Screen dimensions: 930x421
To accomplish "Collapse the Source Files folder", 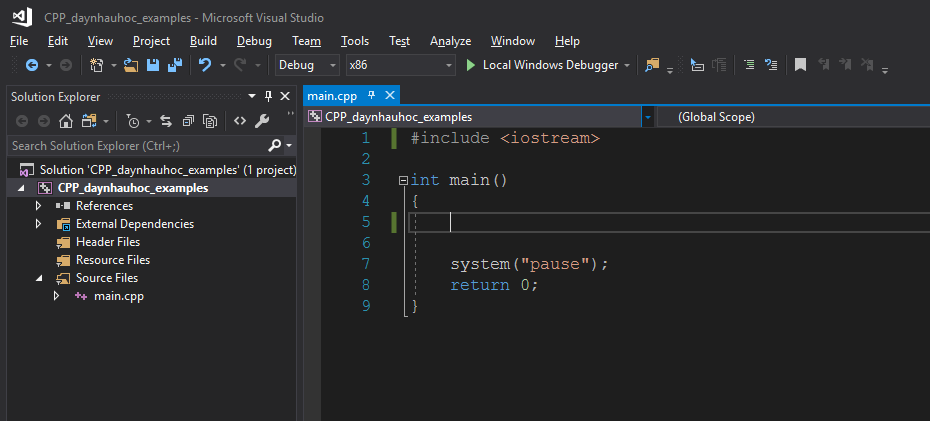I will tap(39, 278).
